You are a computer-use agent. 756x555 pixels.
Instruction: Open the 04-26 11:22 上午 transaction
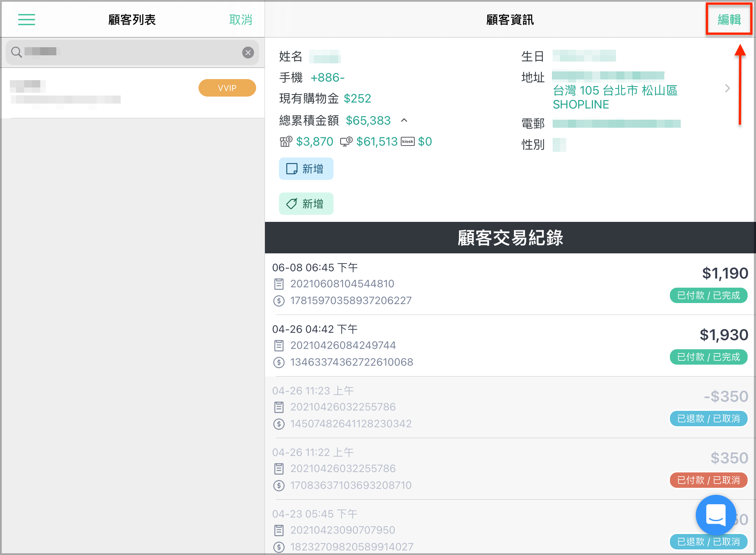point(510,469)
